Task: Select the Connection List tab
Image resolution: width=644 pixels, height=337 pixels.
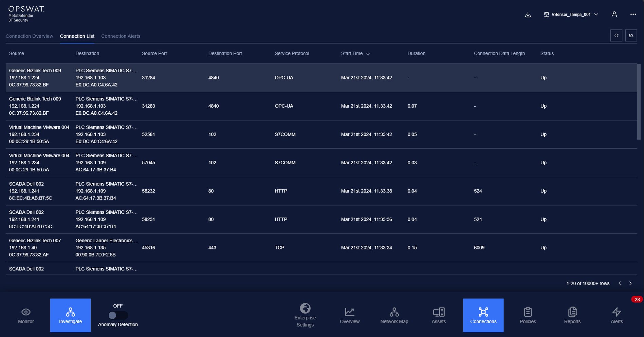Action: 77,36
